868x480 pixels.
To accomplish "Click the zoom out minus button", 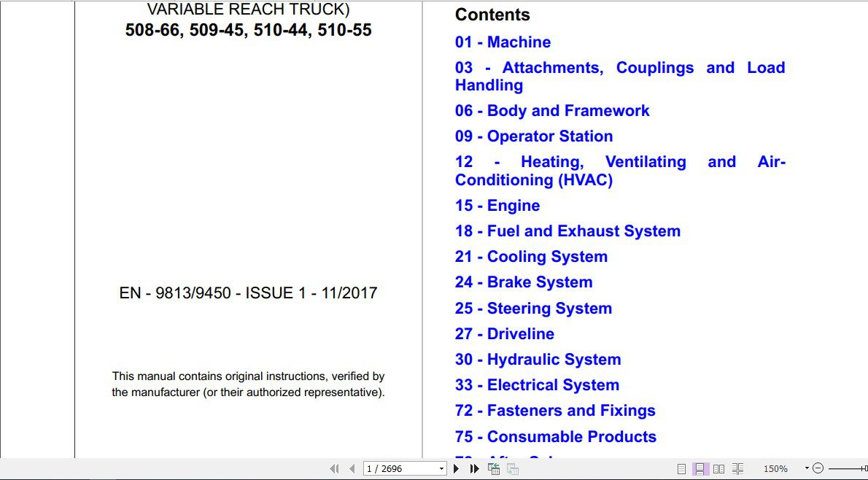I will point(818,468).
